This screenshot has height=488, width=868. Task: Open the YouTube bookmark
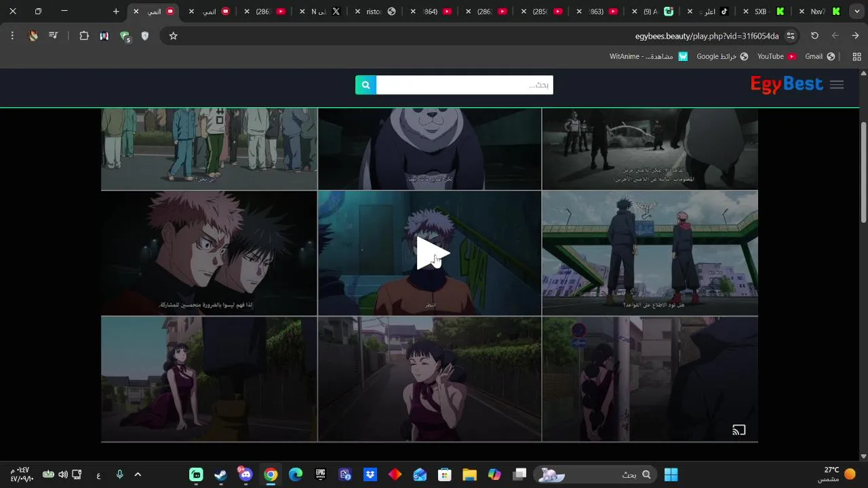tap(776, 56)
